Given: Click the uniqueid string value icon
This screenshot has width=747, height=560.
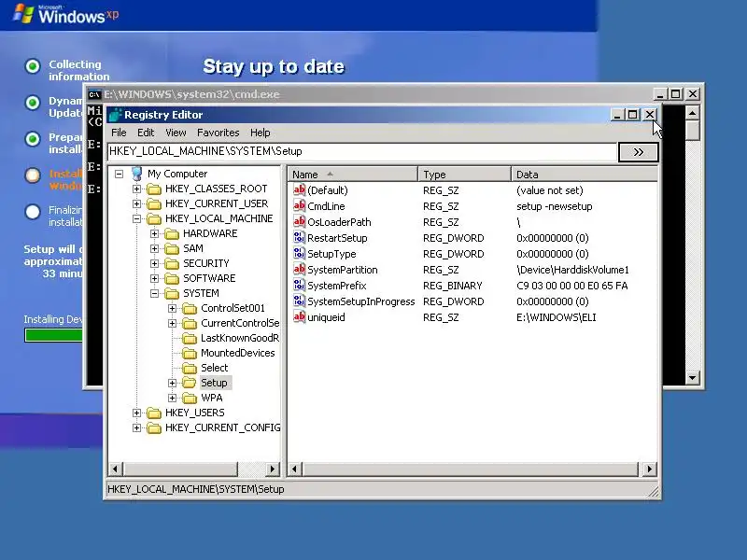Looking at the screenshot, I should 299,316.
